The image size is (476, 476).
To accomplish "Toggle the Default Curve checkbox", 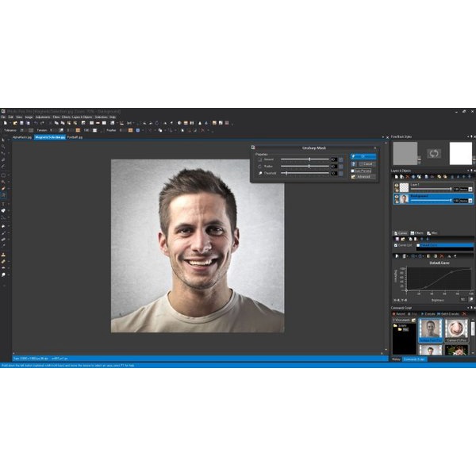I will click(x=418, y=245).
